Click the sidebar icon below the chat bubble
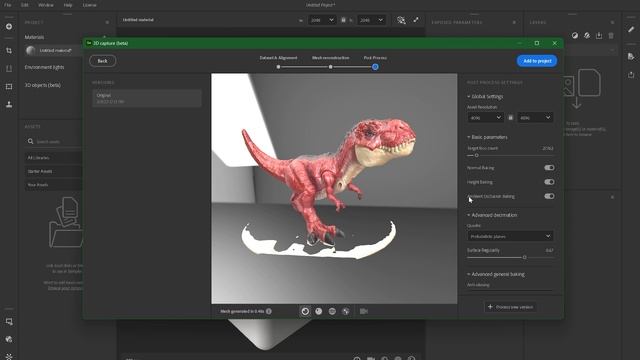The width and height of the screenshot is (640, 360). [9, 339]
